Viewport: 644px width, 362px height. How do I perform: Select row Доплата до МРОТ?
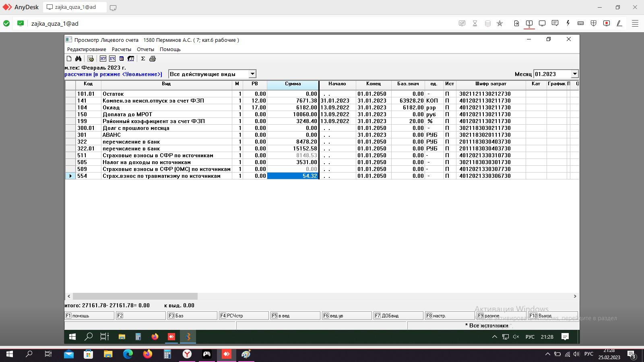click(x=322, y=114)
